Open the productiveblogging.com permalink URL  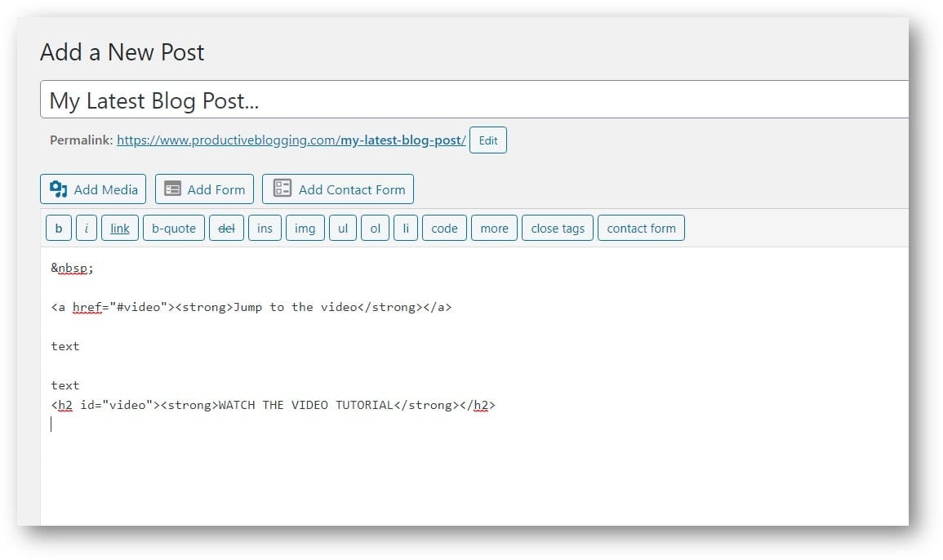[291, 140]
